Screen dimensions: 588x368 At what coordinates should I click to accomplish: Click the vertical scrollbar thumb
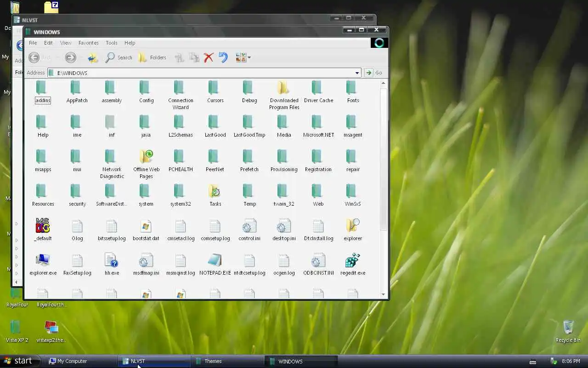pos(383,159)
